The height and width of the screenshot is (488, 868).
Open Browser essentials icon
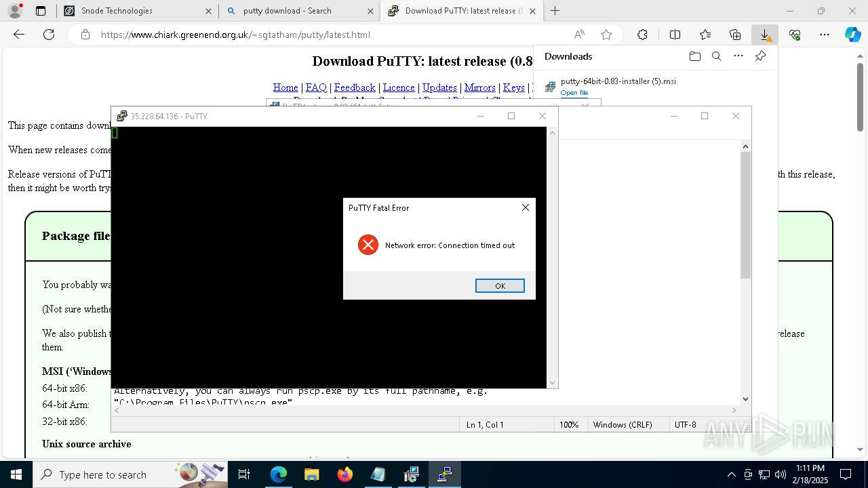pyautogui.click(x=795, y=35)
